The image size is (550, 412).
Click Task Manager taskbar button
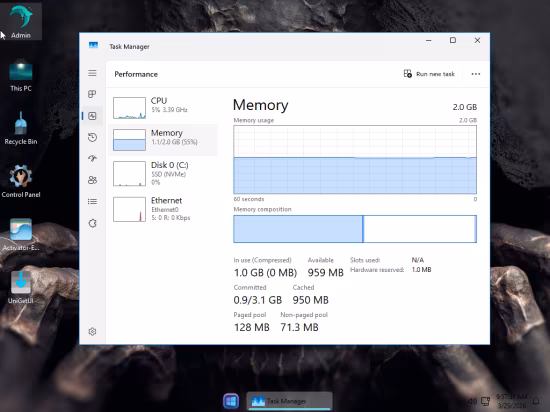tap(289, 401)
